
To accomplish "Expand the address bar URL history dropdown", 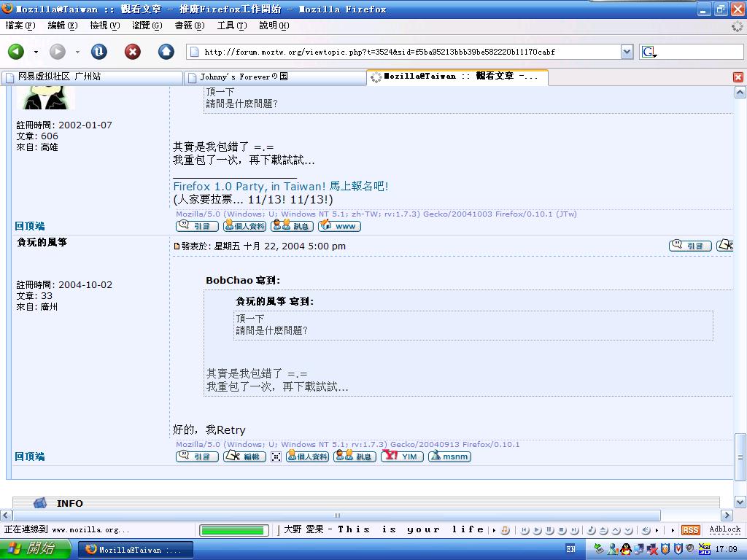I will (x=627, y=52).
